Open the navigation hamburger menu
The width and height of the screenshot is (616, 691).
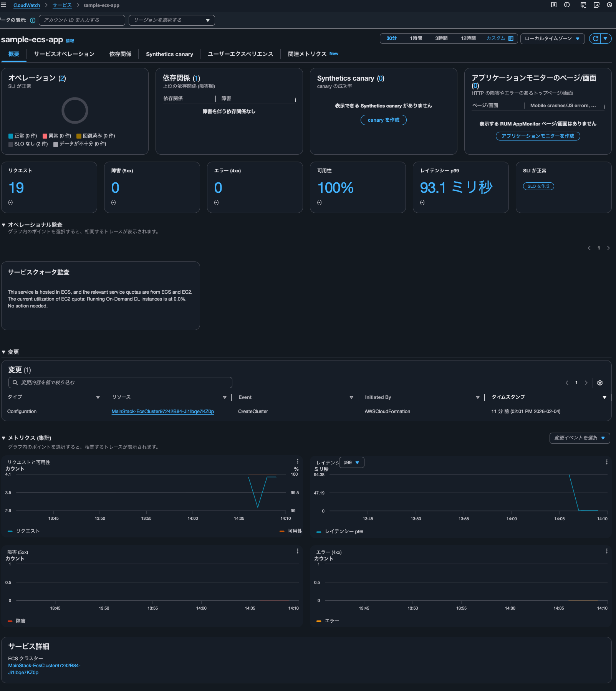(4, 5)
